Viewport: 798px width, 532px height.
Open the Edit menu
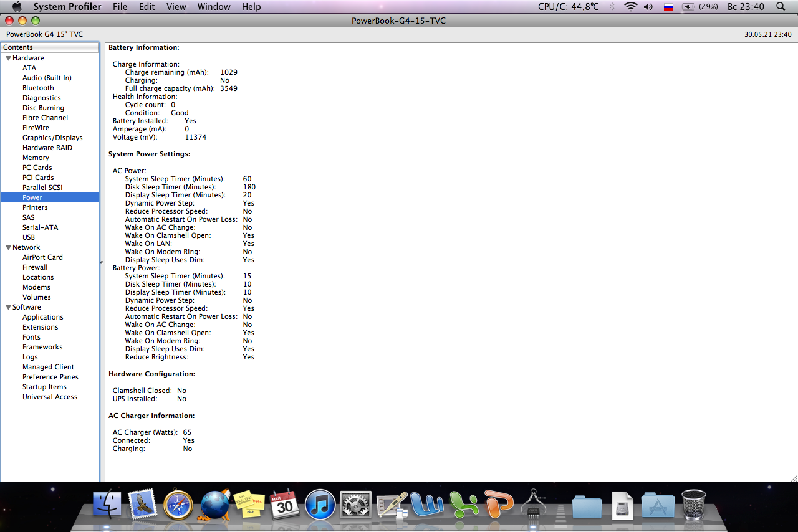[x=147, y=7]
